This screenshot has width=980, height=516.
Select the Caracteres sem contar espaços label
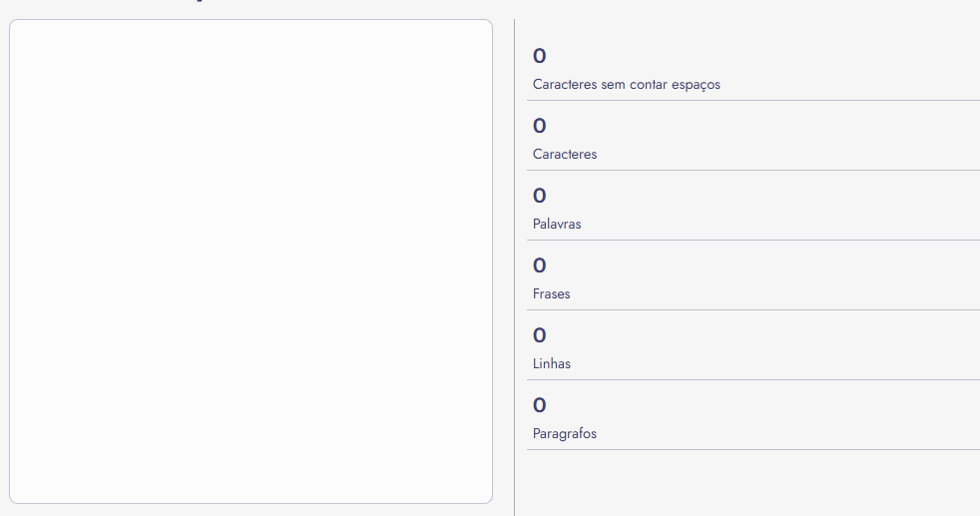point(627,84)
